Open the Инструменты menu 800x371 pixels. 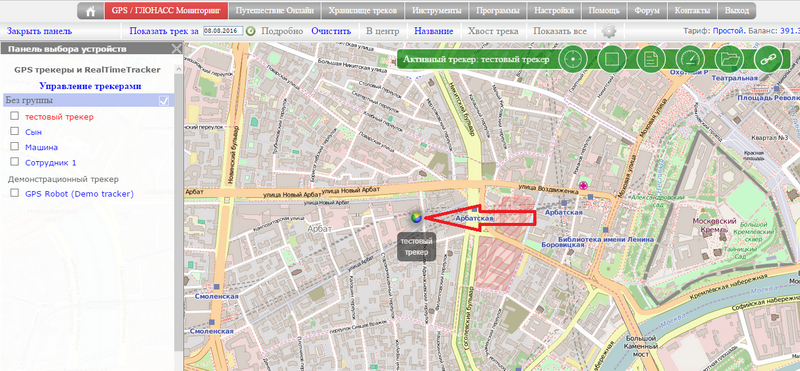pos(437,11)
